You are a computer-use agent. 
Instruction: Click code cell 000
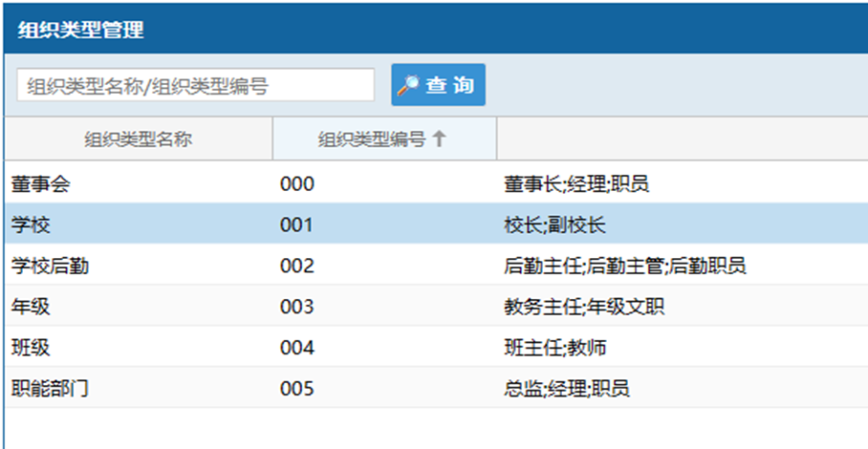tap(296, 184)
